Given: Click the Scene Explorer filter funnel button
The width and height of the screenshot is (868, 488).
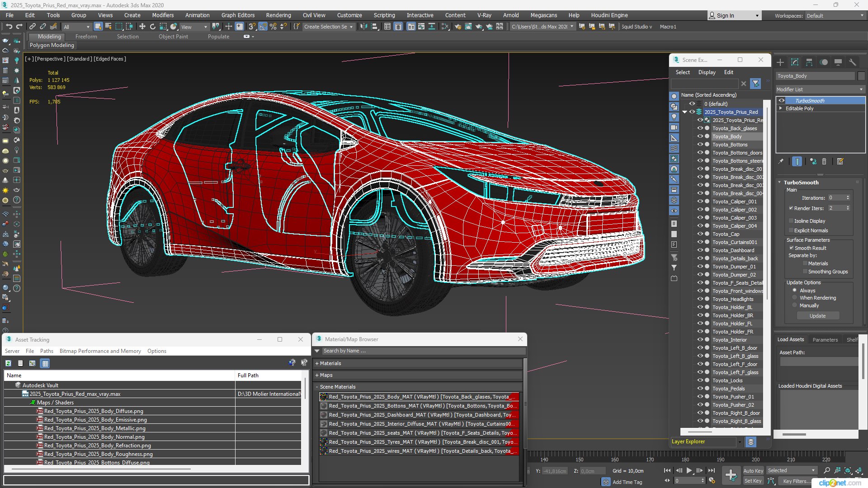Looking at the screenshot, I should 755,84.
